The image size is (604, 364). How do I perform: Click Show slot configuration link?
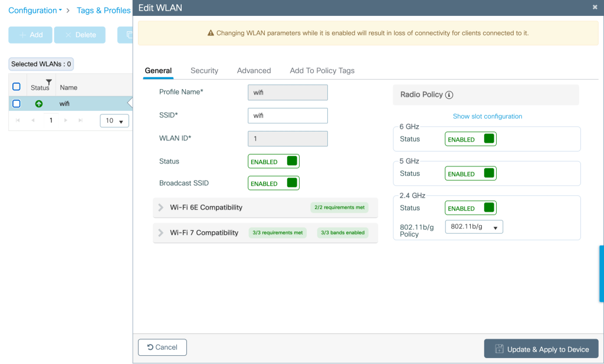pos(487,116)
